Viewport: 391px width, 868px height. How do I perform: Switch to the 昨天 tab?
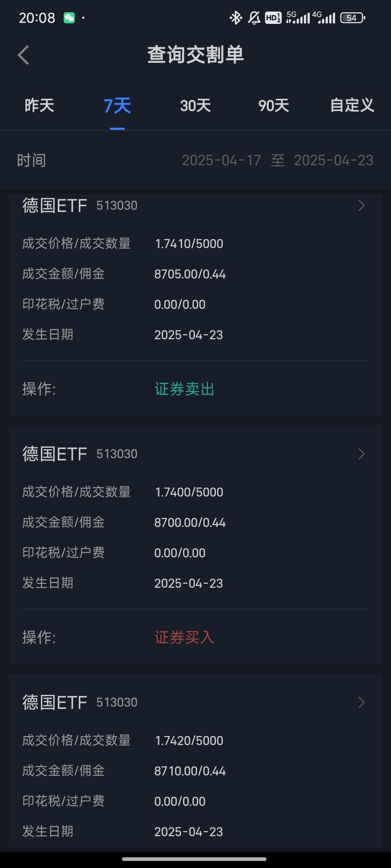point(39,106)
